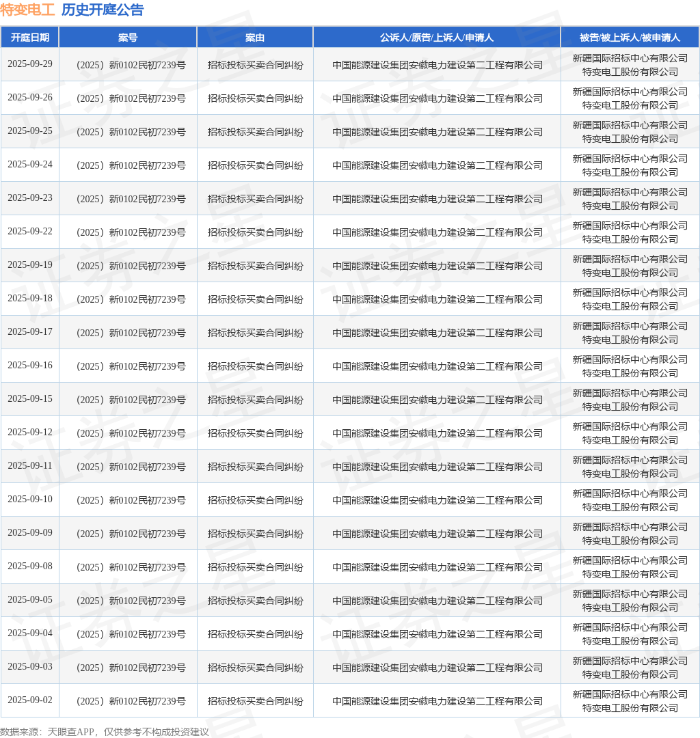
Task: Click 招标投标买卖合同纠纷 in the 2025-09-08 row
Action: tap(255, 567)
